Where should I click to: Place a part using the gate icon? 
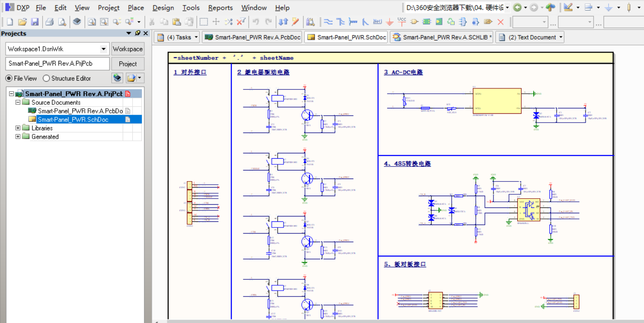point(414,22)
